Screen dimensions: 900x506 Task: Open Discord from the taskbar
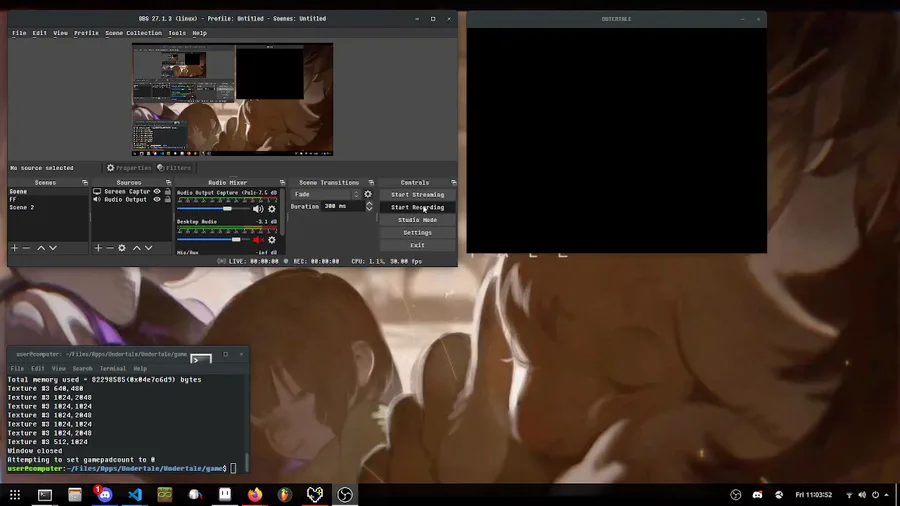click(104, 495)
